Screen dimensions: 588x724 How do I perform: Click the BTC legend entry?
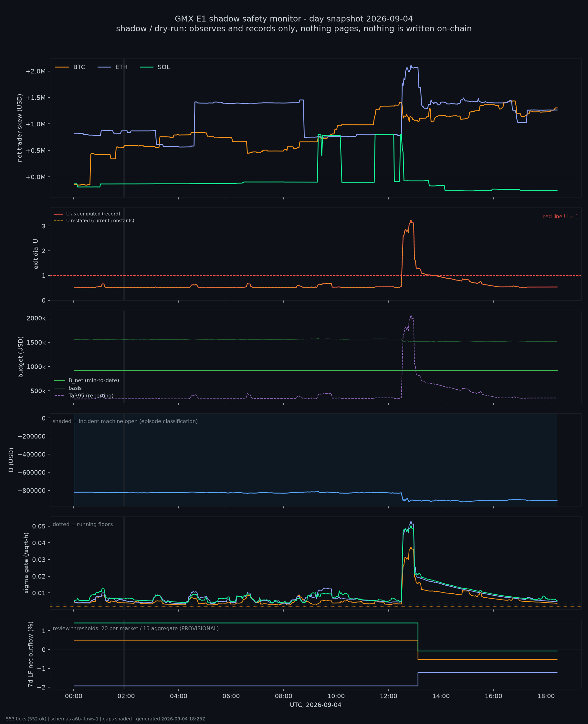[70, 67]
